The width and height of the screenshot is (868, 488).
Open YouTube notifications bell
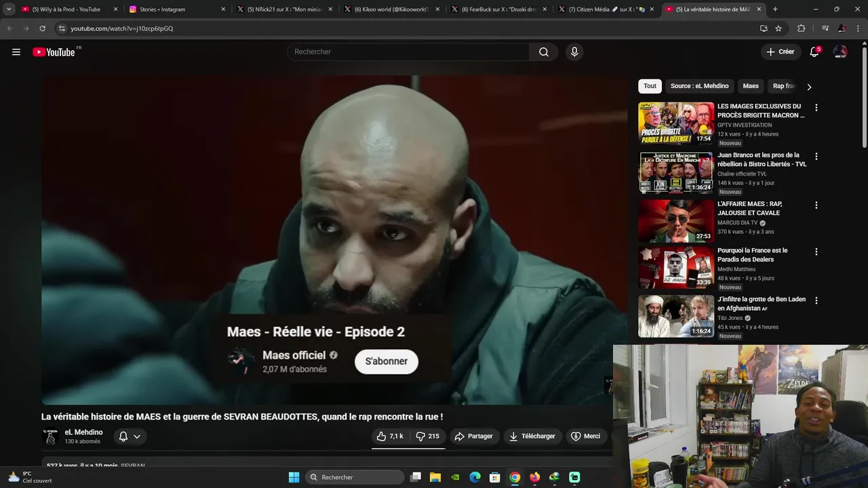pos(814,52)
